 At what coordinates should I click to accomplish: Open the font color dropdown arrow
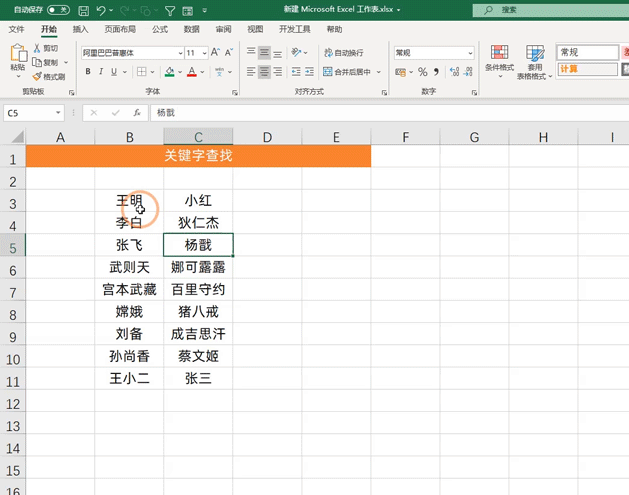(x=202, y=72)
